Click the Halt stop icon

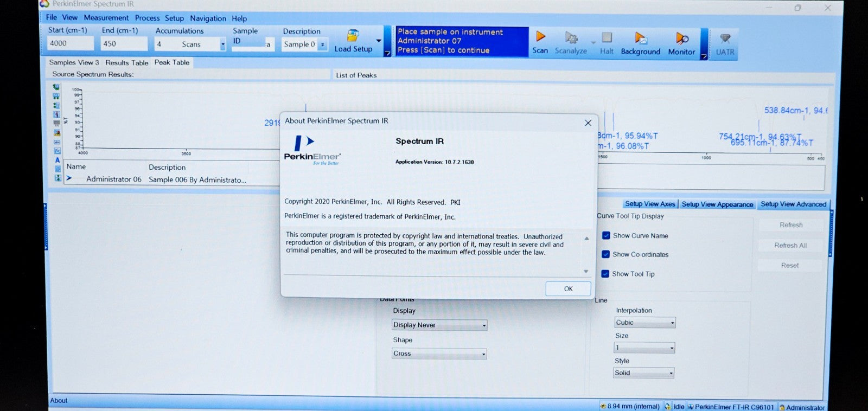[607, 37]
